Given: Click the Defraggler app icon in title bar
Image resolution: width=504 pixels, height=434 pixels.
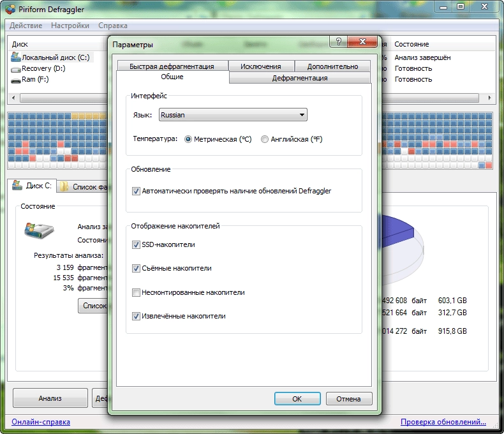Looking at the screenshot, I should point(10,10).
